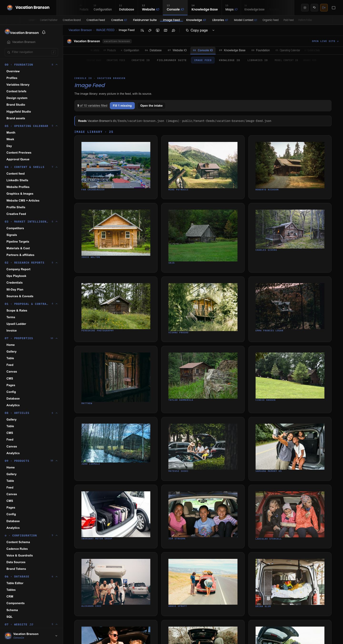Screen dimensions: 343x644
Task: Open Graphics & Images in the sidebar
Action: point(20,194)
